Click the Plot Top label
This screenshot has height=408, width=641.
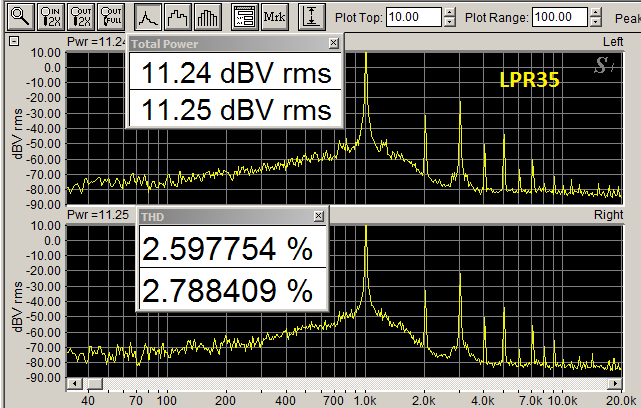click(359, 18)
